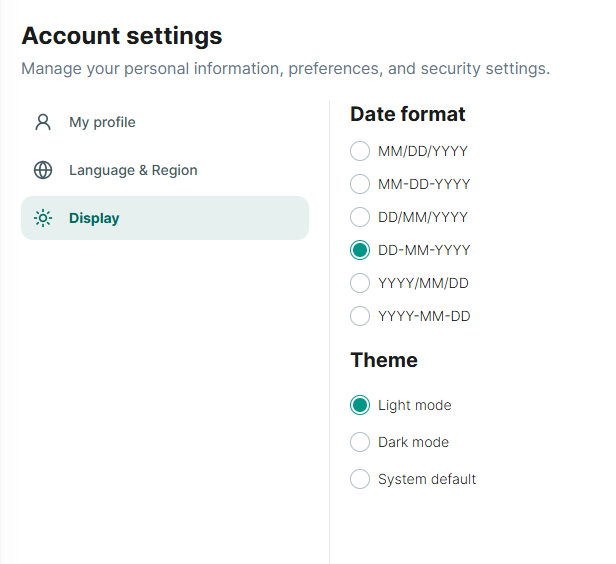Viewport: 616px width, 564px height.
Task: Click the My profile person icon
Action: point(43,122)
